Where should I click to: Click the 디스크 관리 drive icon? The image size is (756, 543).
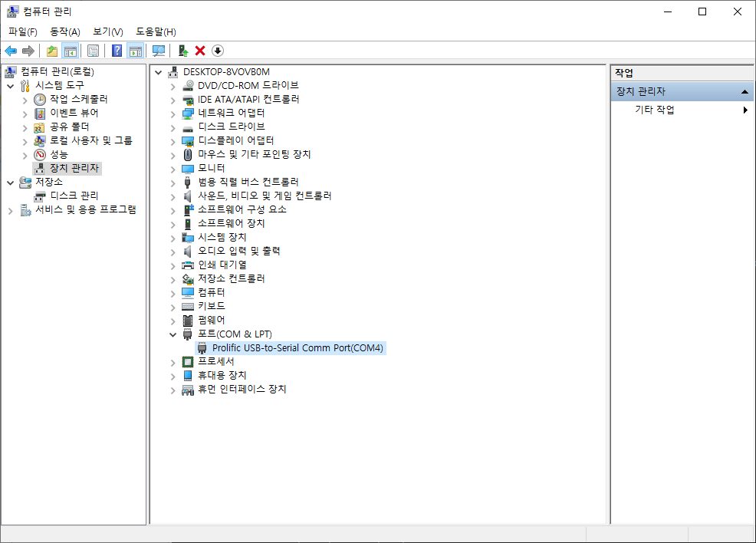pyautogui.click(x=40, y=196)
